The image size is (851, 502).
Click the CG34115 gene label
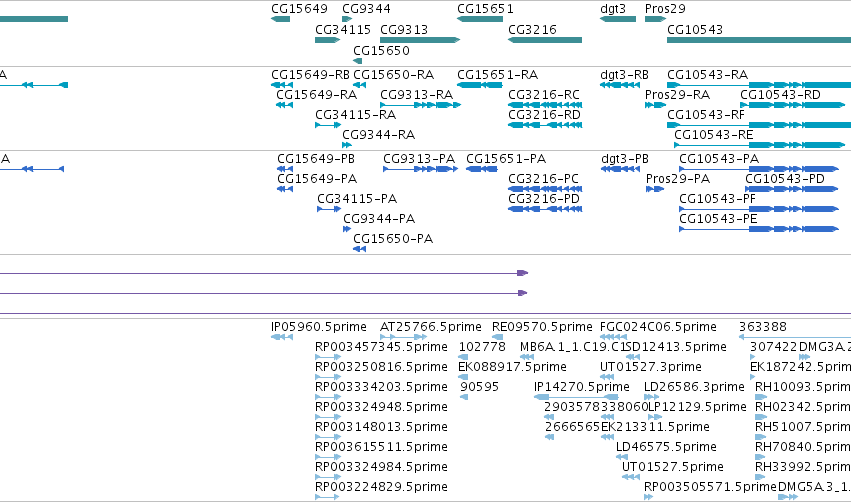click(342, 29)
